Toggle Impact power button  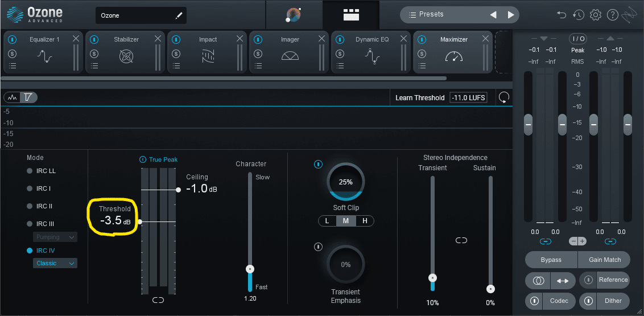[176, 39]
